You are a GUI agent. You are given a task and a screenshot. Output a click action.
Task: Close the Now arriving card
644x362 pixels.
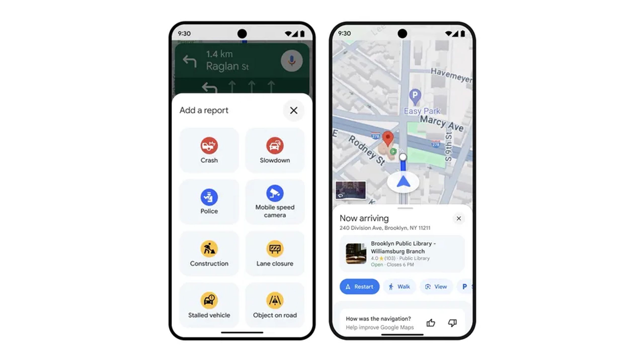pyautogui.click(x=459, y=218)
